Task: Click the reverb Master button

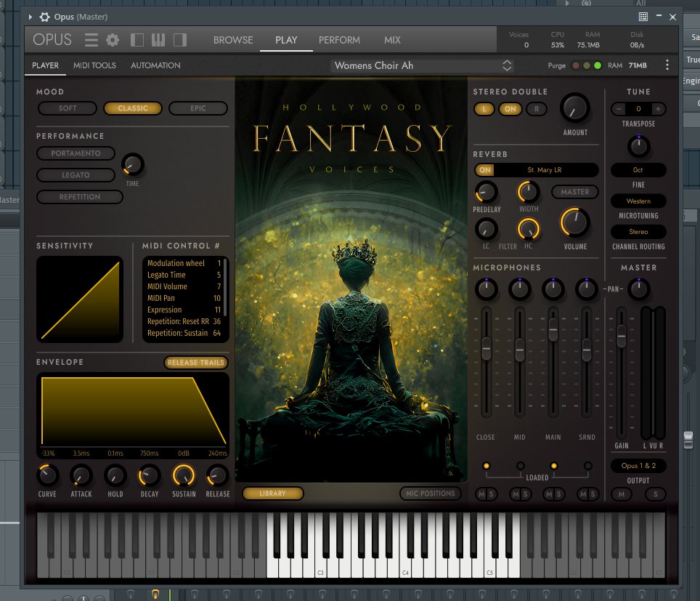Action: tap(575, 192)
